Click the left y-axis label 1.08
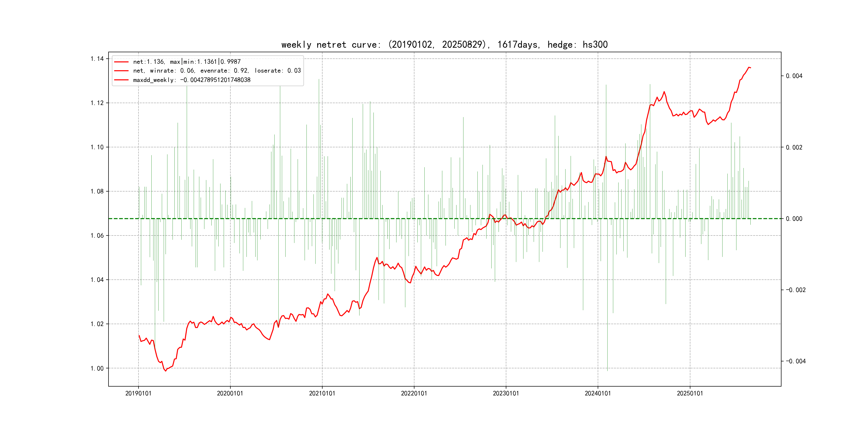Screen dimensions: 868x434 click(x=97, y=191)
